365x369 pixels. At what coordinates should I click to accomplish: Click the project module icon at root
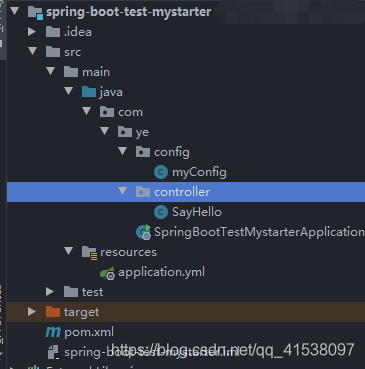(35, 12)
